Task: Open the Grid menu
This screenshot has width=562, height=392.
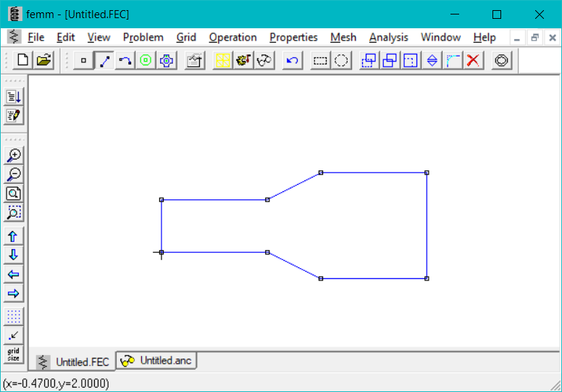Action: coord(186,37)
